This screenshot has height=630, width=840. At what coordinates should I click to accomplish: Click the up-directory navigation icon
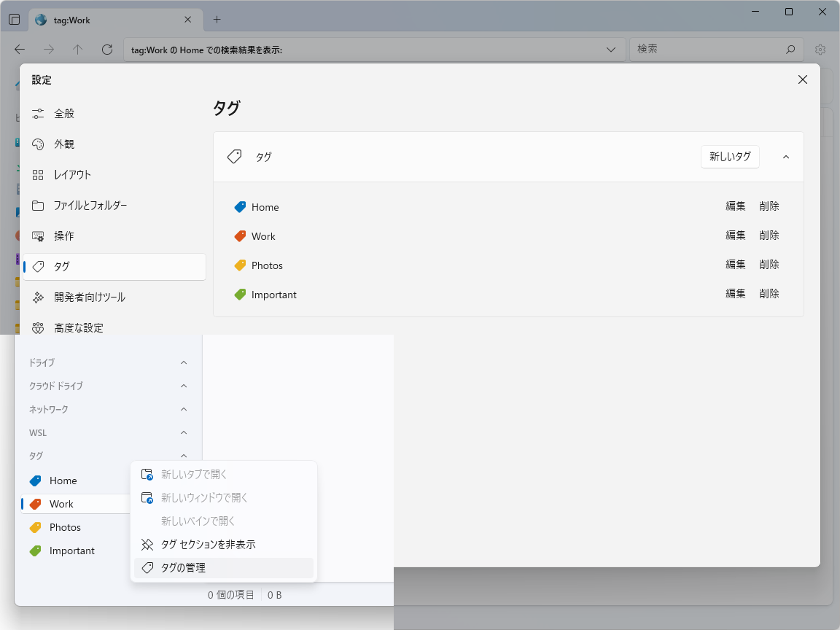(x=77, y=49)
